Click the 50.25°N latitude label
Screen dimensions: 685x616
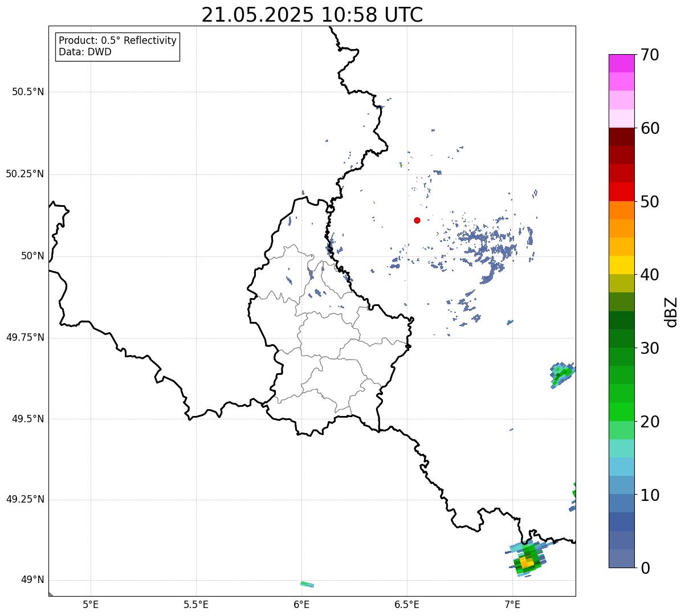point(25,174)
